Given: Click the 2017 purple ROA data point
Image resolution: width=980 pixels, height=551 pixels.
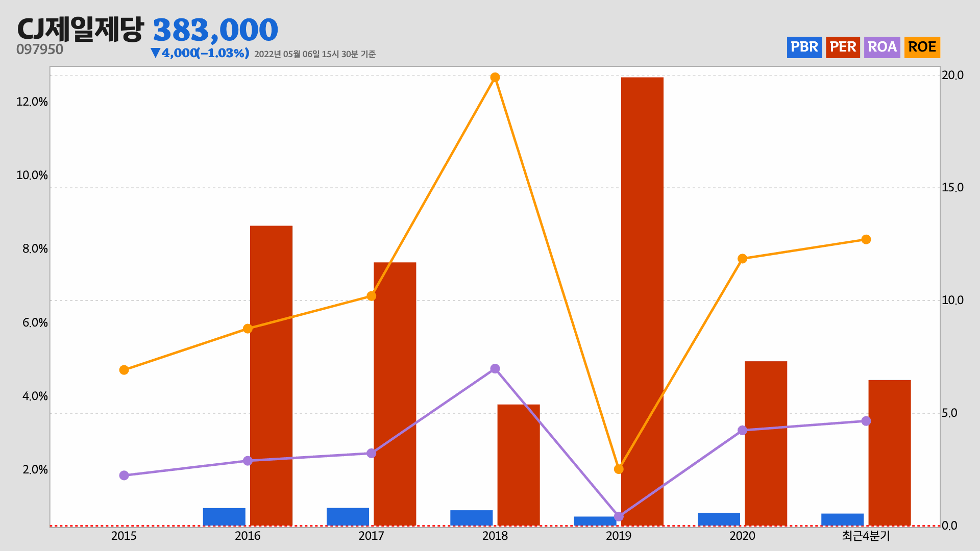Looking at the screenshot, I should coord(372,453).
